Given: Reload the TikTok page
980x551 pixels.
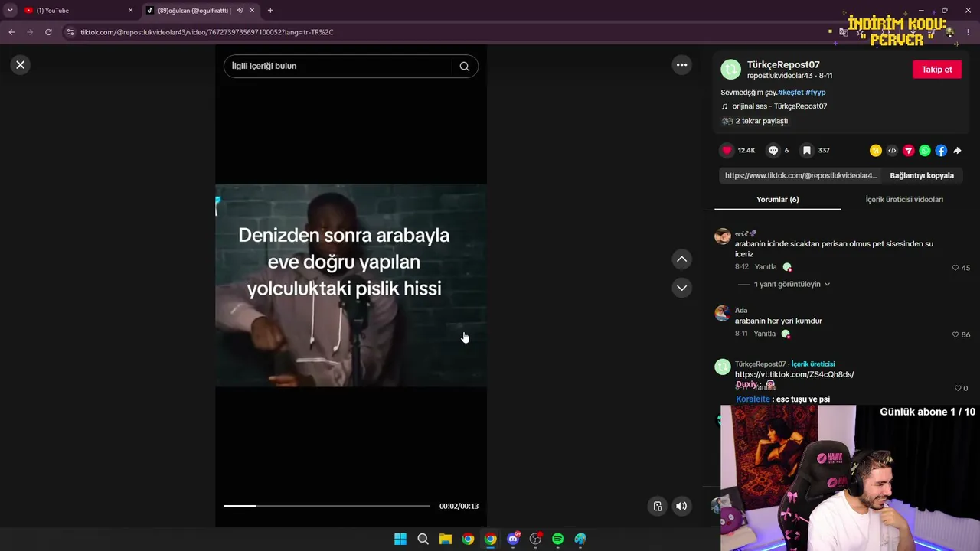Looking at the screenshot, I should coord(48,32).
